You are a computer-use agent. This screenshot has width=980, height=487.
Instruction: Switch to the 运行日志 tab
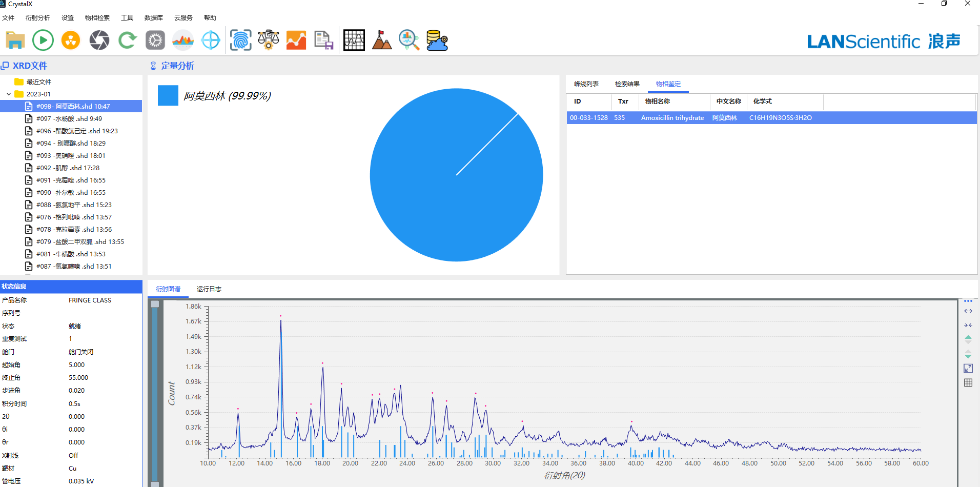coord(209,289)
